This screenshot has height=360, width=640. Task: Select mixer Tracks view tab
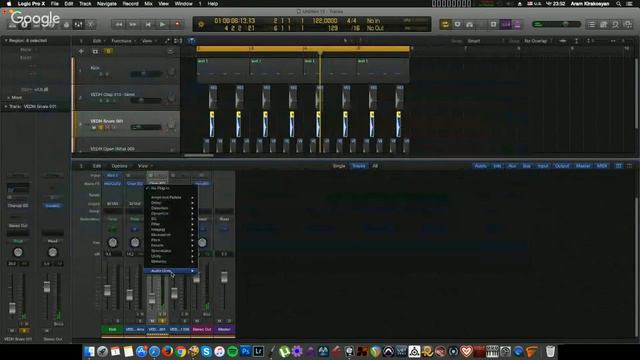pyautogui.click(x=359, y=166)
